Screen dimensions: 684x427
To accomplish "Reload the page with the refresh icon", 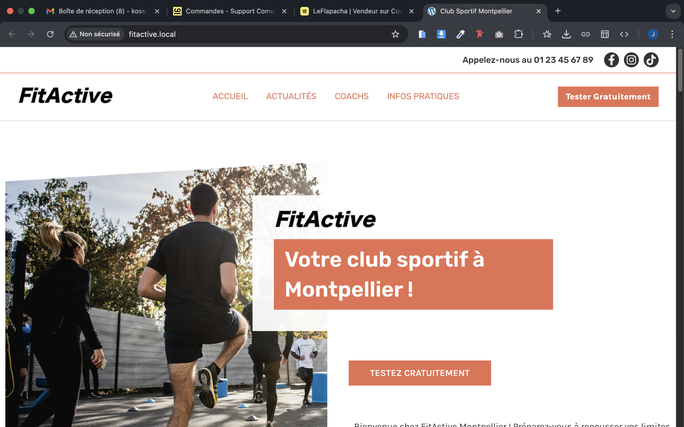I will [x=50, y=34].
